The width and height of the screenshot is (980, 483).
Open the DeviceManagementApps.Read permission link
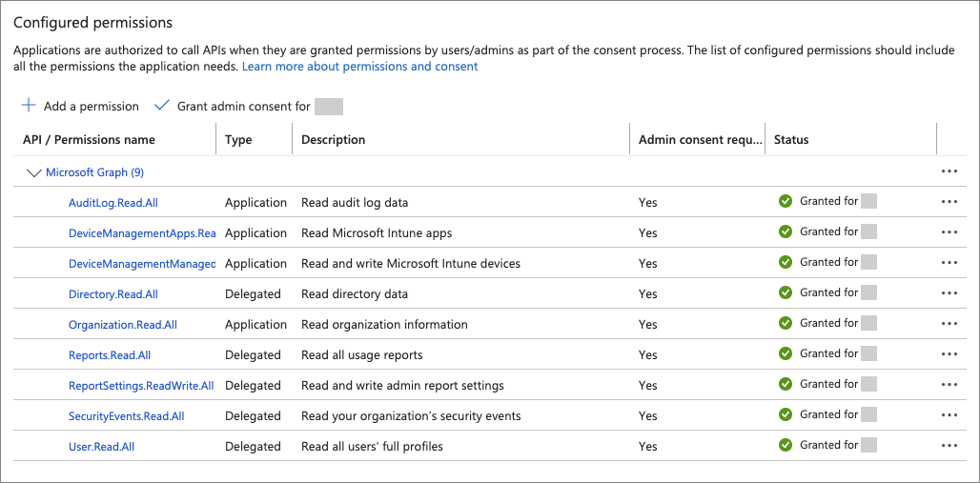tap(142, 233)
